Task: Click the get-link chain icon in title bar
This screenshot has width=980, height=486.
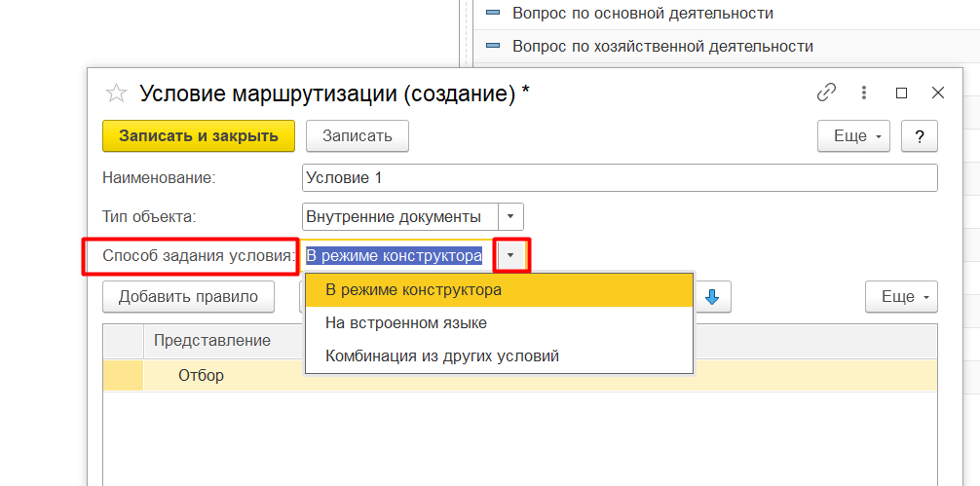Action: pyautogui.click(x=827, y=93)
